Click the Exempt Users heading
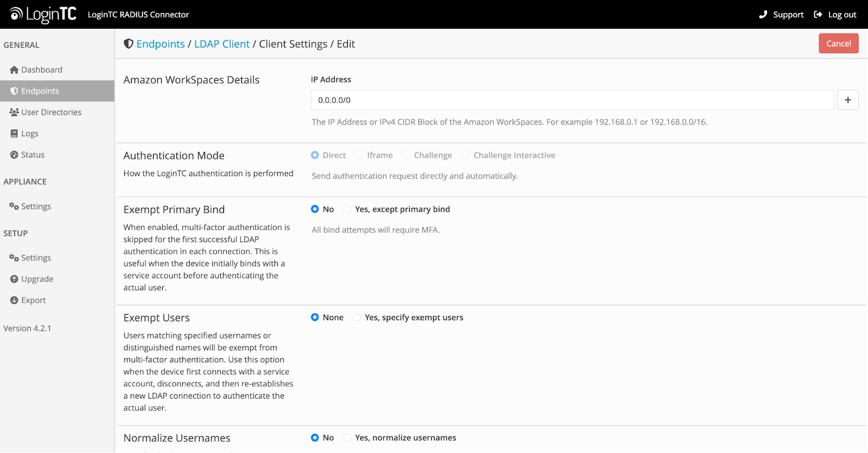The image size is (868, 453). (156, 318)
